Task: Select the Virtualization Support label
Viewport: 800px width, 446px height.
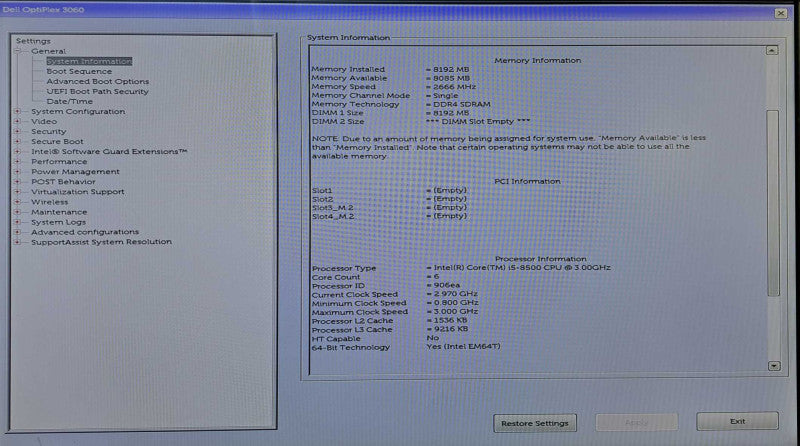Action: 78,192
